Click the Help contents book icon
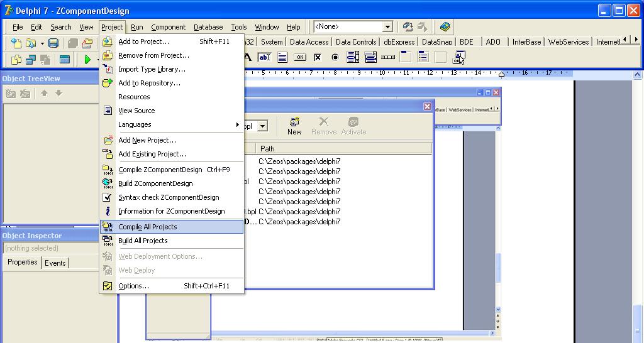644x343 pixels. click(x=445, y=27)
